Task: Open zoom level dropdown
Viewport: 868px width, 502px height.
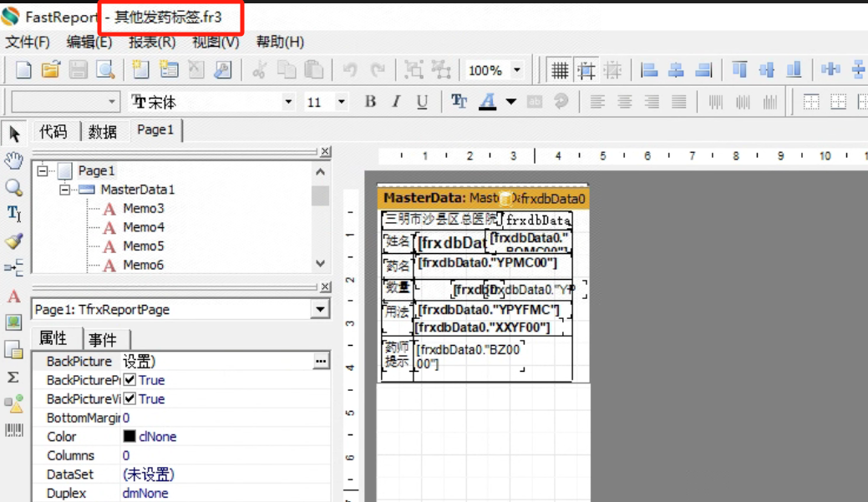Action: pyautogui.click(x=516, y=70)
